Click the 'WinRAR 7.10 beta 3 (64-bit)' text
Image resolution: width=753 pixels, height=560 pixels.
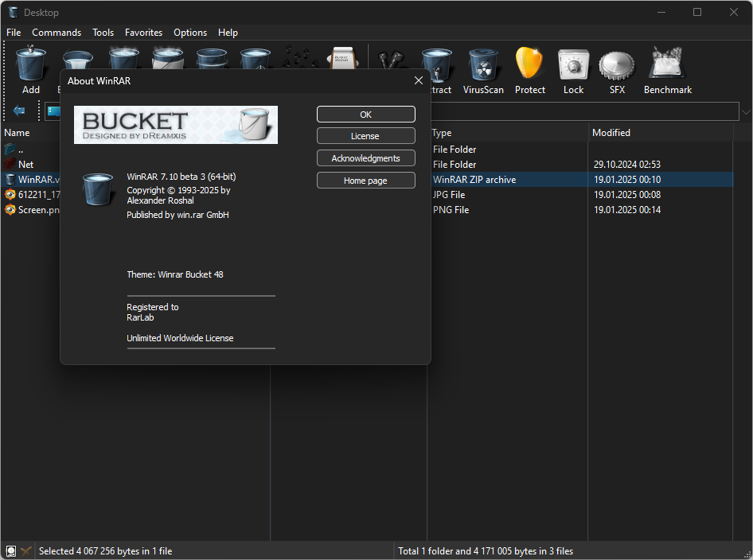[181, 177]
